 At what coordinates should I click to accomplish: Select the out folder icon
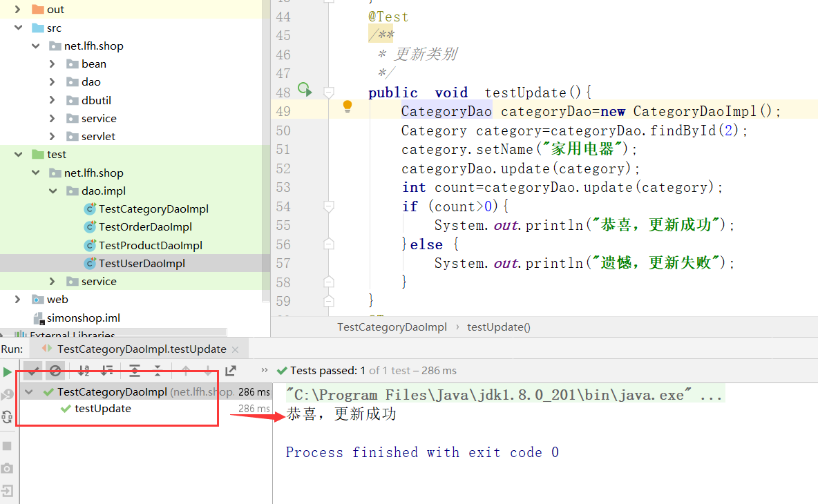(38, 10)
